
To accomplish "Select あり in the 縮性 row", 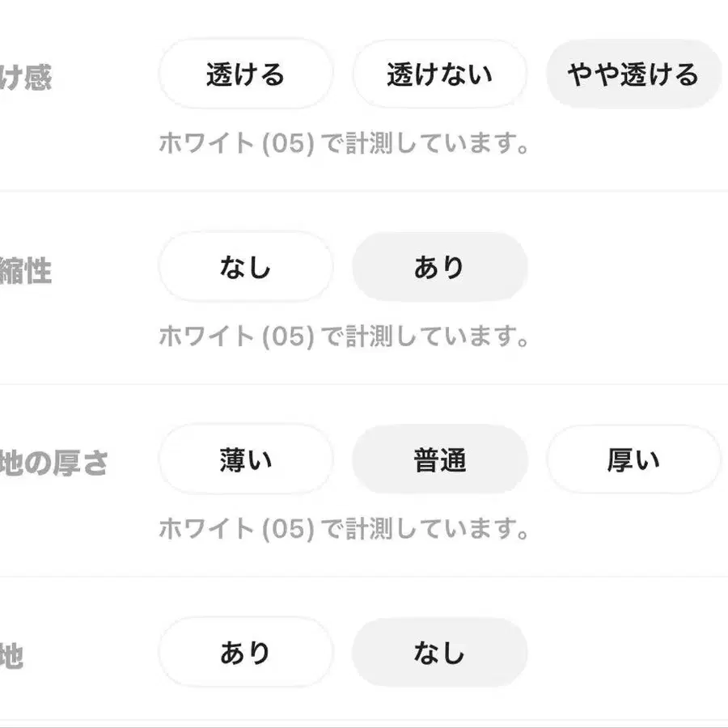I will (440, 267).
